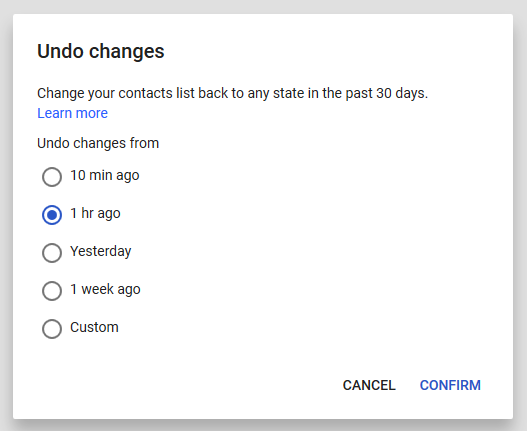
Task: Click the 'Undo changes' dialog title
Action: point(100,51)
